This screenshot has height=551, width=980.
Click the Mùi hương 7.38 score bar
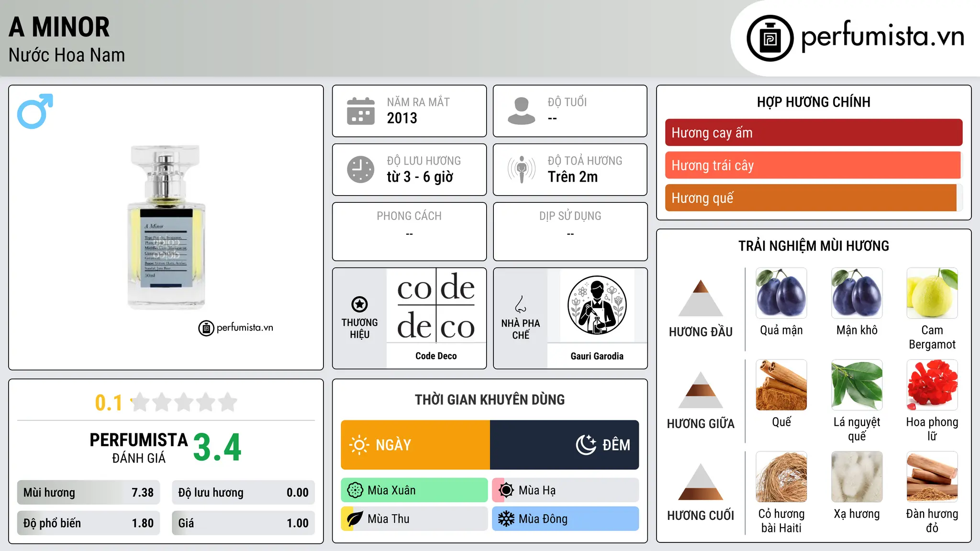click(x=89, y=493)
